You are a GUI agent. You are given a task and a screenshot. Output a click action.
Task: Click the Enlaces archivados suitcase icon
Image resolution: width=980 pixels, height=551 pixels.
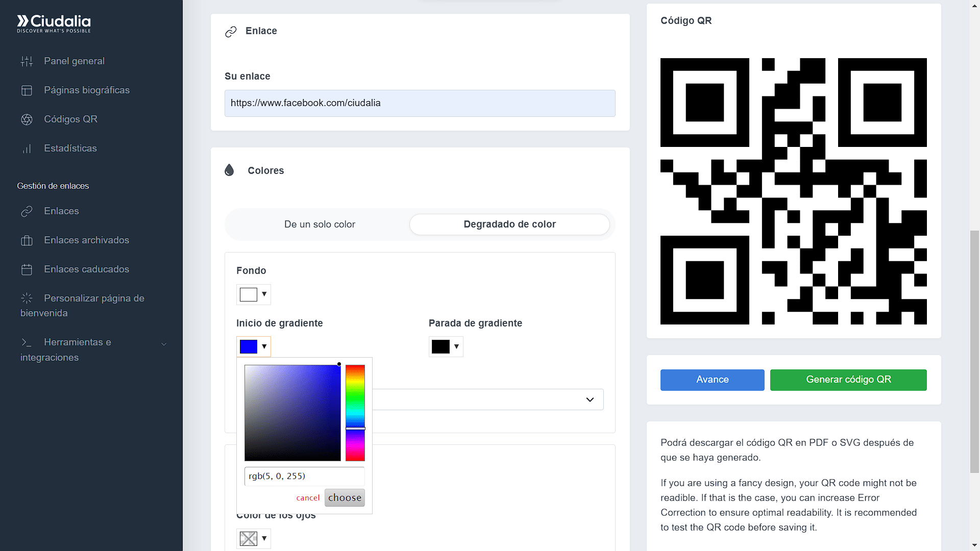[x=27, y=240]
